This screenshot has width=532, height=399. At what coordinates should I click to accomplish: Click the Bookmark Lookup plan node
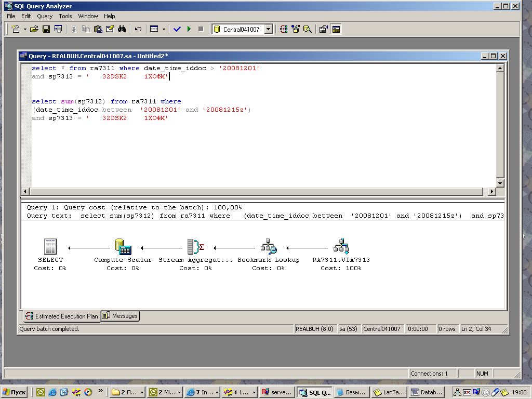click(269, 247)
